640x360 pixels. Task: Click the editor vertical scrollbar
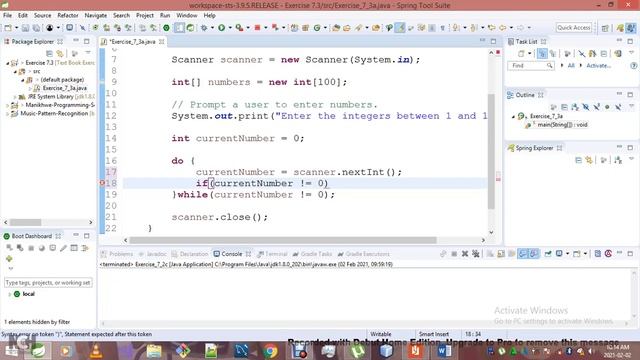(x=491, y=151)
